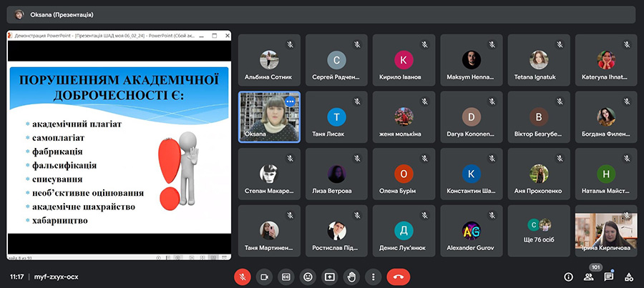Select Альбина Сотник's participant tile
Image resolution: width=644 pixels, height=288 pixels.
tap(268, 61)
